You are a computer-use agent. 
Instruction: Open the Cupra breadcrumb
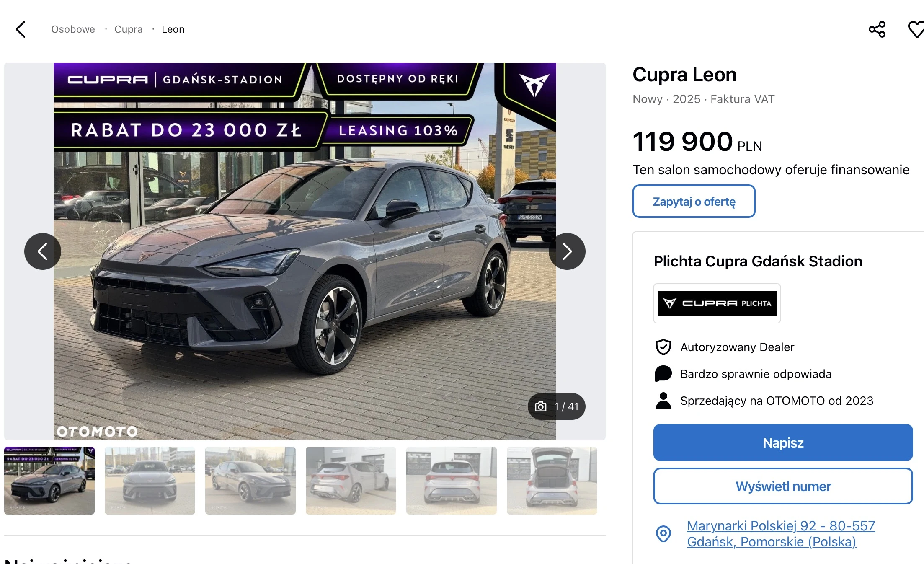pos(129,29)
